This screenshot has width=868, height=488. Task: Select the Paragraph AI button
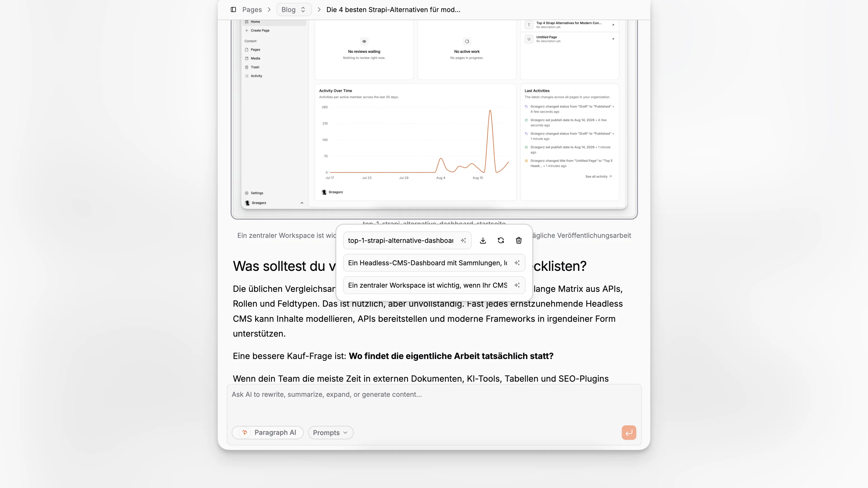click(x=268, y=432)
